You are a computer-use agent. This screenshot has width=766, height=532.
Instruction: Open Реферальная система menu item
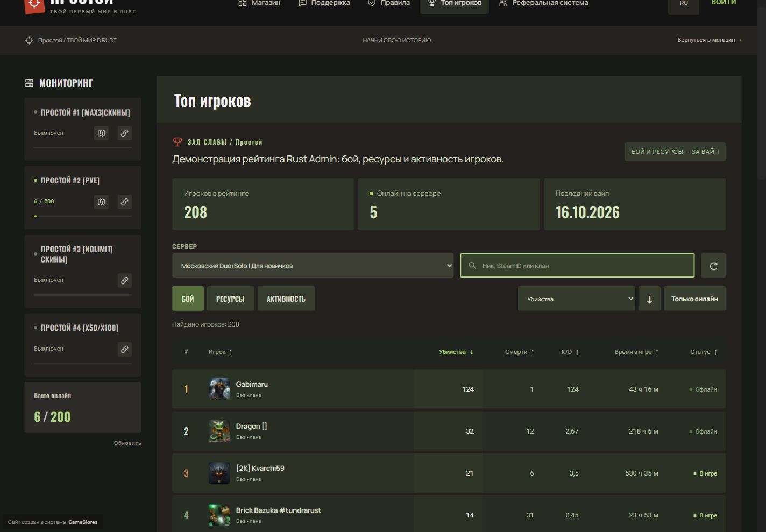pos(543,3)
